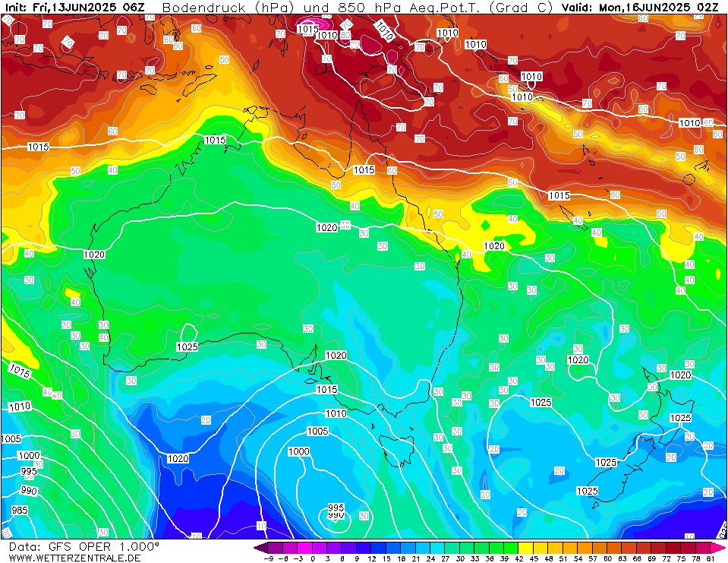Click the grey '10' contour label at the bottom
The height and width of the screenshot is (563, 728).
click(x=261, y=525)
